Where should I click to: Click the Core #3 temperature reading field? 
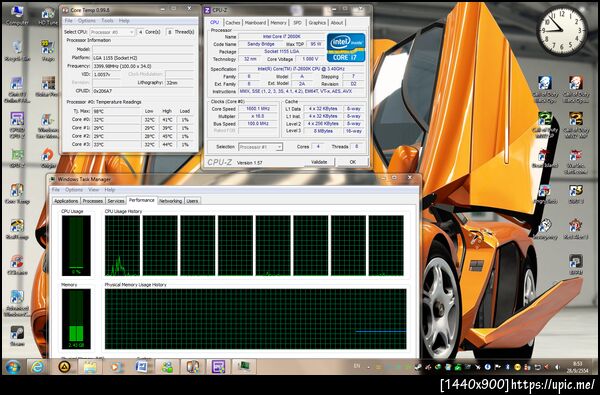[117, 144]
